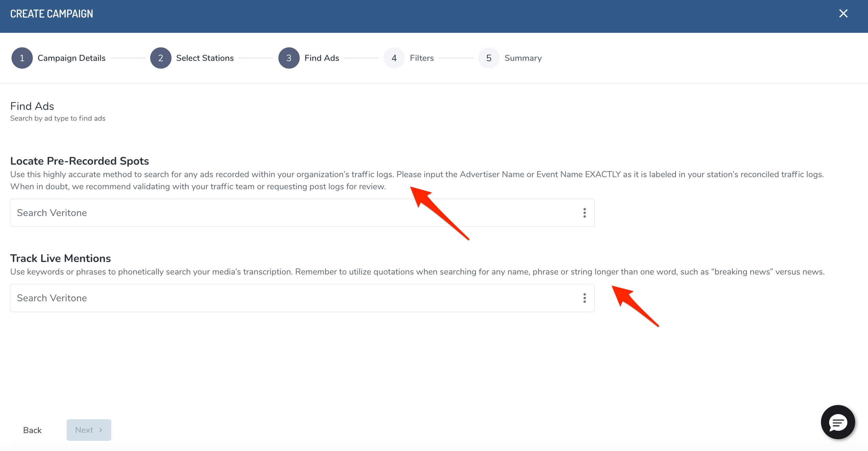Open three-dot menu in Pre-Recorded Spots search
The image size is (868, 451).
click(x=584, y=213)
